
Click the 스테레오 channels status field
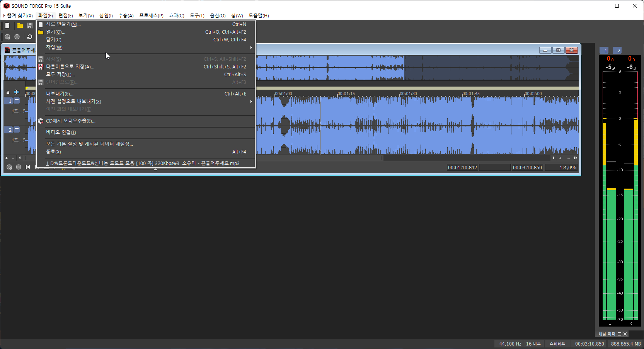tap(557, 344)
